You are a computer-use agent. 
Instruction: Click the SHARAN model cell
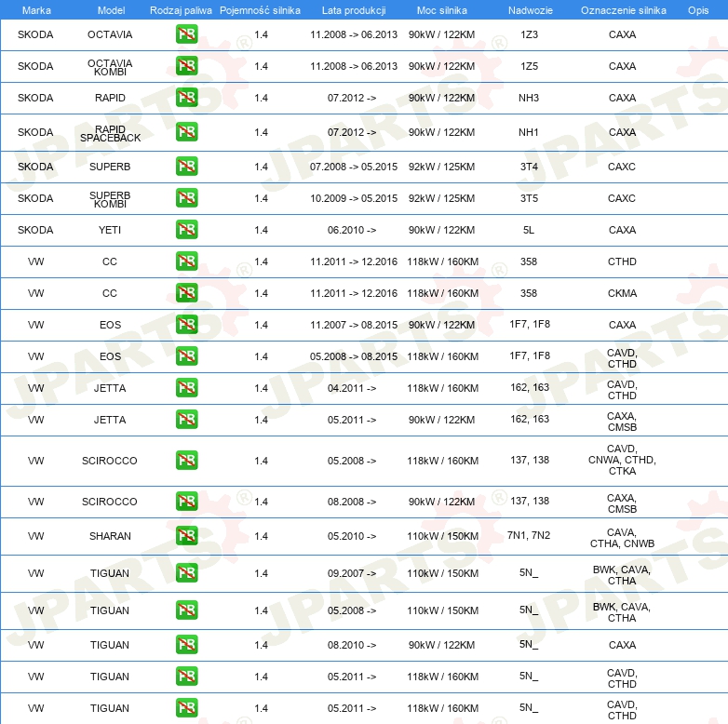click(x=110, y=536)
